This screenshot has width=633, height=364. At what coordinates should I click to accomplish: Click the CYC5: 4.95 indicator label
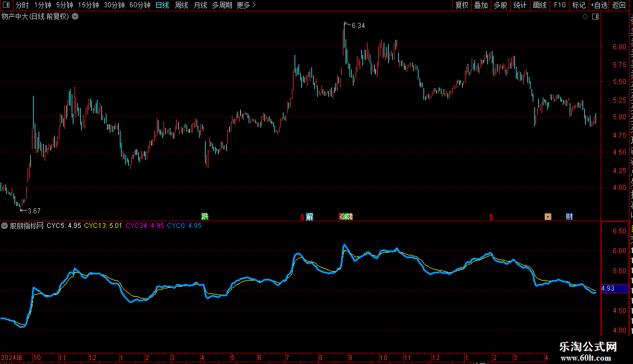click(64, 226)
